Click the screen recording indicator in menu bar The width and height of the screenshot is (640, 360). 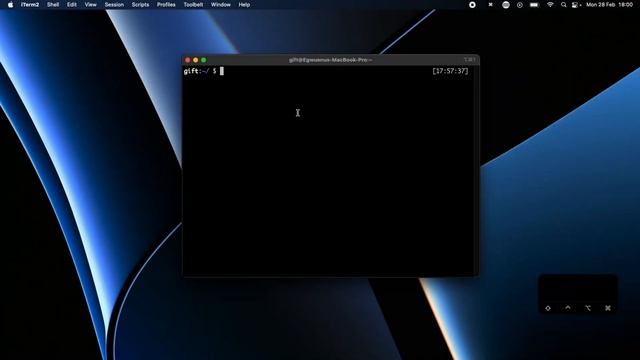472,5
